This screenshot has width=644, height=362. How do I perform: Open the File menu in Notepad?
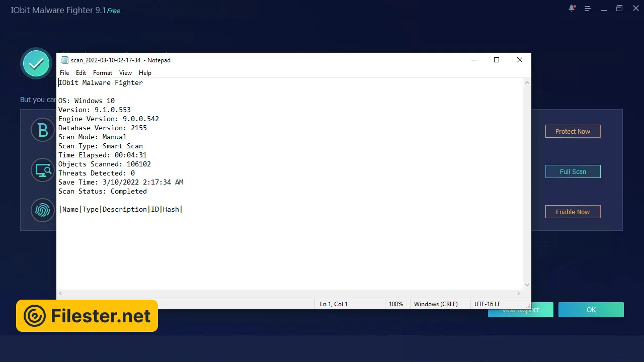click(x=64, y=73)
